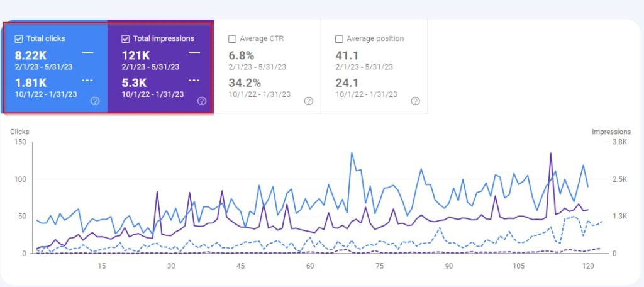
Task: Enable the Average CTR checkbox
Action: coord(233,39)
